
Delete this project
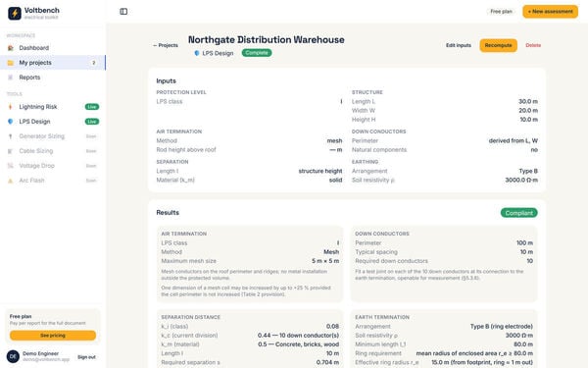coord(533,45)
